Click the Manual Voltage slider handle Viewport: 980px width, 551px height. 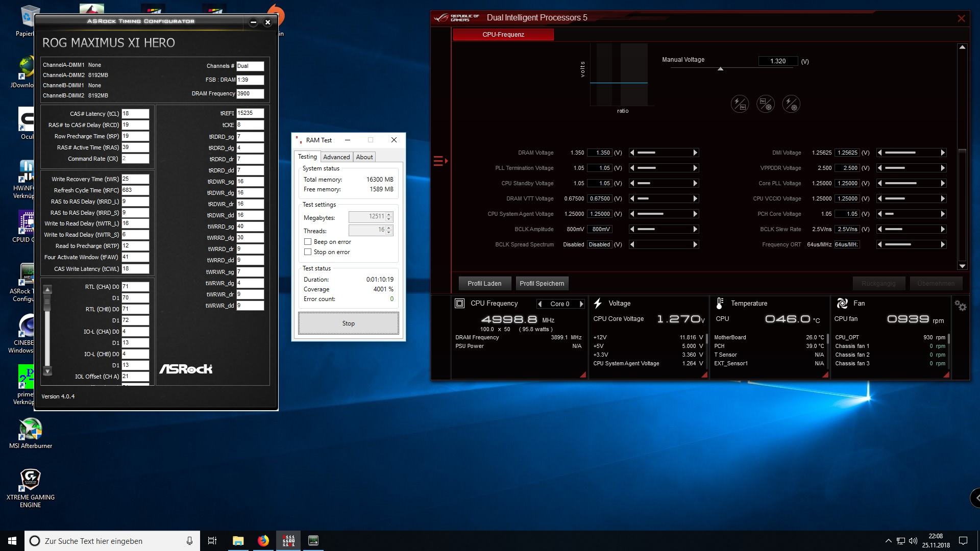720,69
